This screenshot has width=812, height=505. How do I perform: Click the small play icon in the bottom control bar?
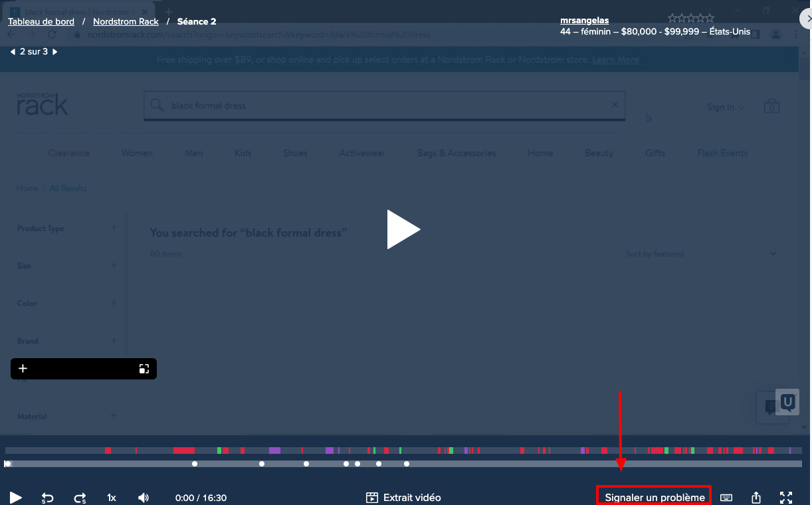[x=16, y=498]
